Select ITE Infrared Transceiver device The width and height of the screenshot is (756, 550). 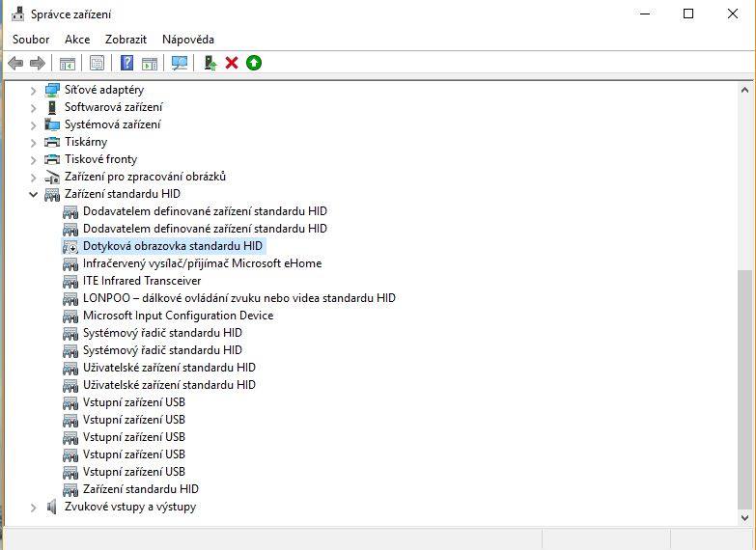(142, 281)
